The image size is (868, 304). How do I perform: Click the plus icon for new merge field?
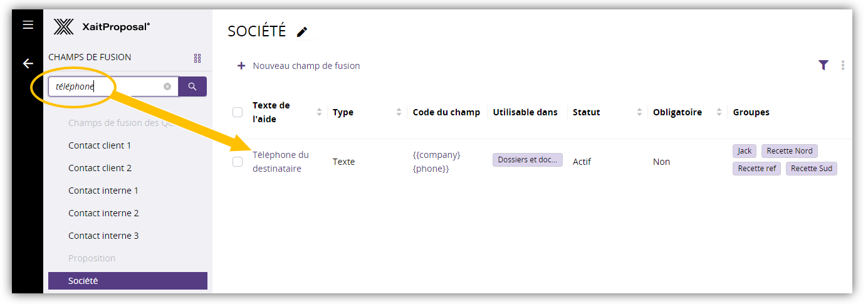click(x=241, y=66)
